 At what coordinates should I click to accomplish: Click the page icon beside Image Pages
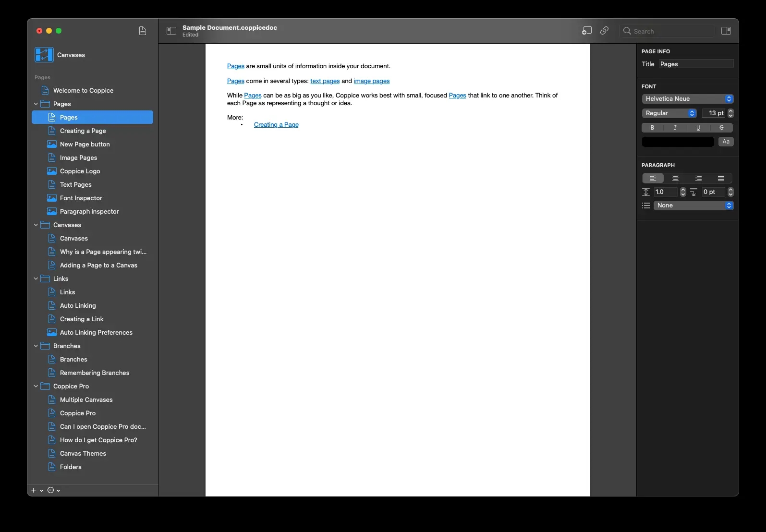(x=52, y=157)
